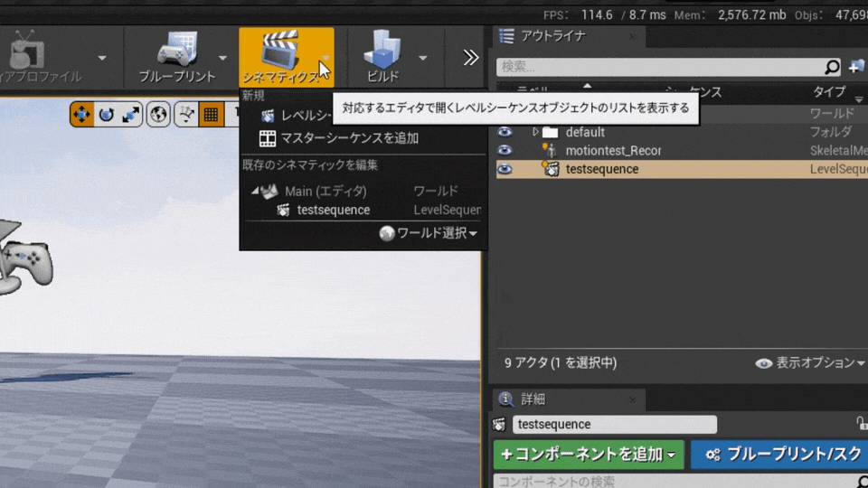Click the Type column filter arrow
The height and width of the screenshot is (488, 868).
pyautogui.click(x=859, y=99)
